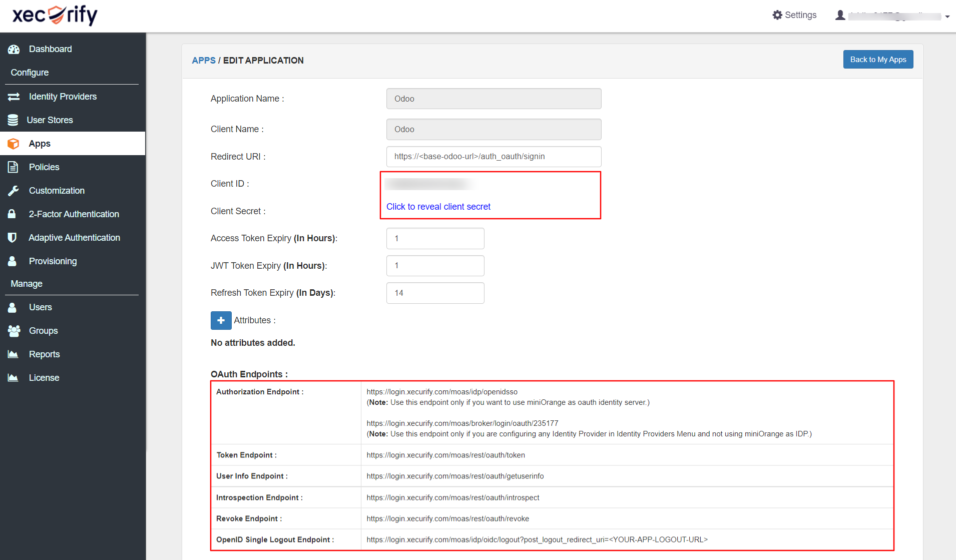Expand the user account dropdown arrow

pyautogui.click(x=947, y=17)
